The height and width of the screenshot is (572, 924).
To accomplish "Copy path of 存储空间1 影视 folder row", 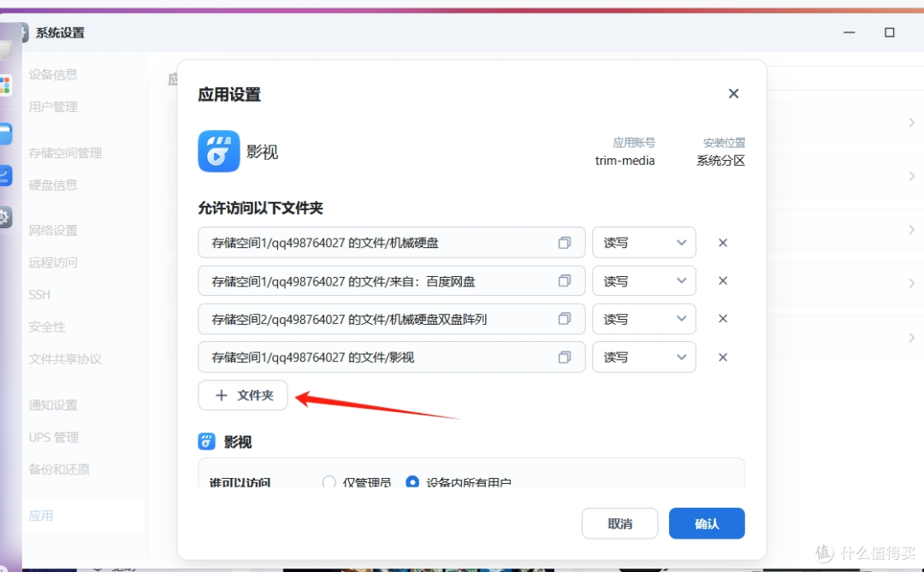I will pos(565,357).
